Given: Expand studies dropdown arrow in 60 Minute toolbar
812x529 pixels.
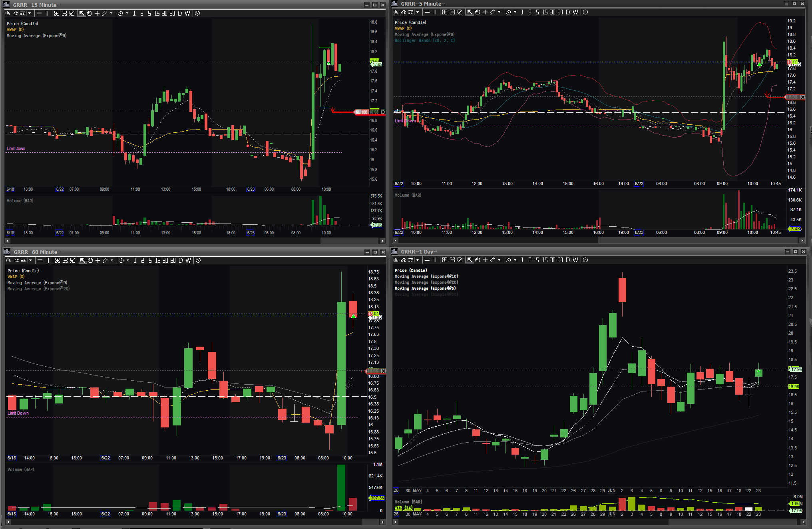Looking at the screenshot, I should point(30,260).
